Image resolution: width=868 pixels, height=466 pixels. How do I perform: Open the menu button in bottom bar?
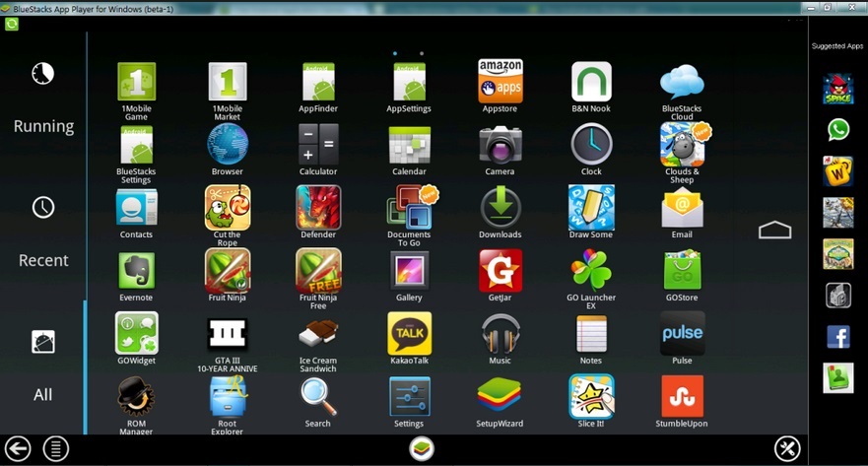point(56,448)
